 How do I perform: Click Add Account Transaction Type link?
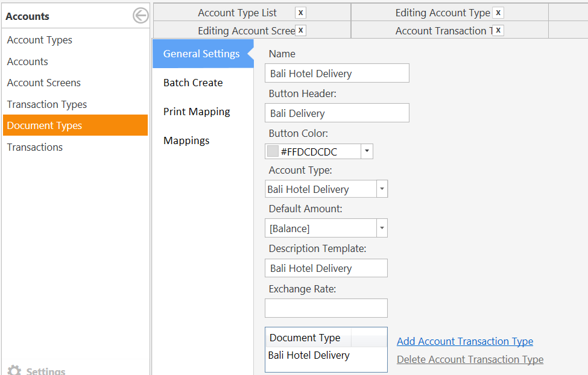point(464,341)
